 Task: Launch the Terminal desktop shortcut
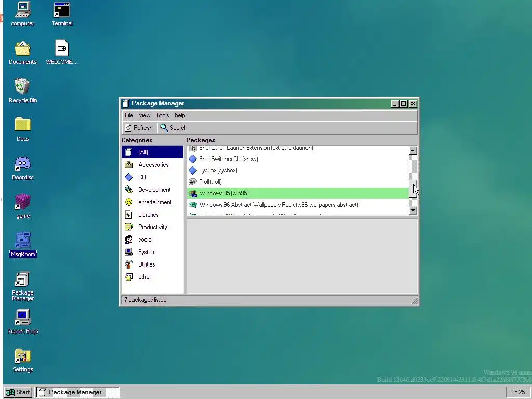click(62, 14)
